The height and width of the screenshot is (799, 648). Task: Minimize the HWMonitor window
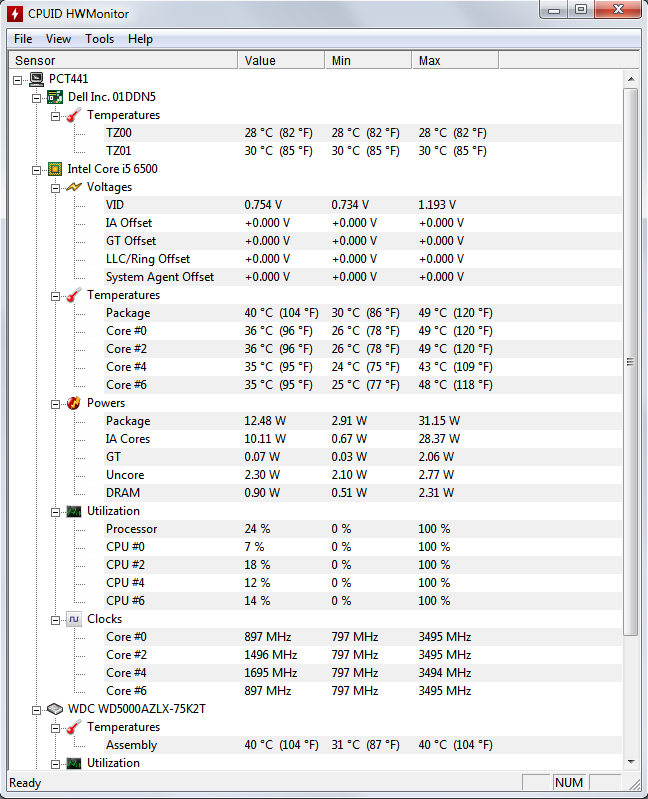coord(554,10)
